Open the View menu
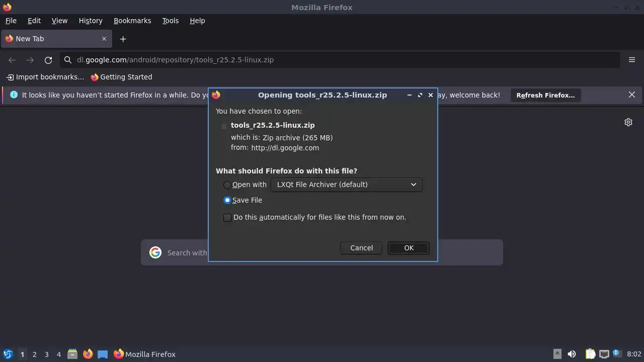This screenshot has width=644, height=362. 59,21
